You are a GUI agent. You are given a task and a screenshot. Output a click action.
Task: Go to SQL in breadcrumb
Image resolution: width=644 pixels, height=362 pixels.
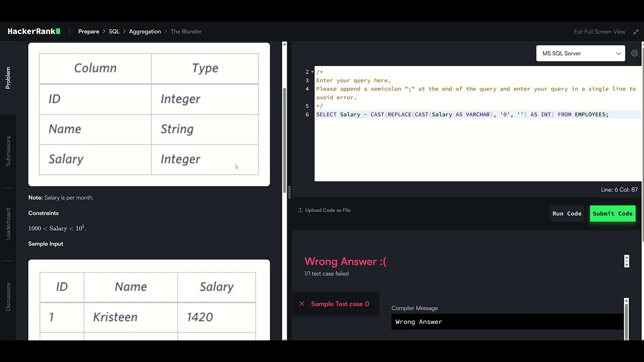click(x=114, y=31)
